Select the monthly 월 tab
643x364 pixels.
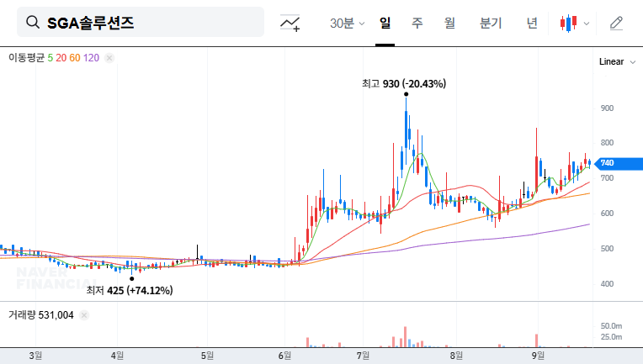pyautogui.click(x=449, y=24)
